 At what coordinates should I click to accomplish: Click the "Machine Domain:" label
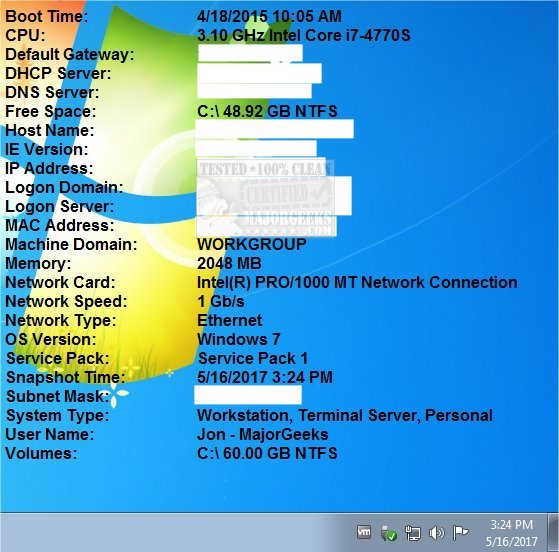pos(71,244)
